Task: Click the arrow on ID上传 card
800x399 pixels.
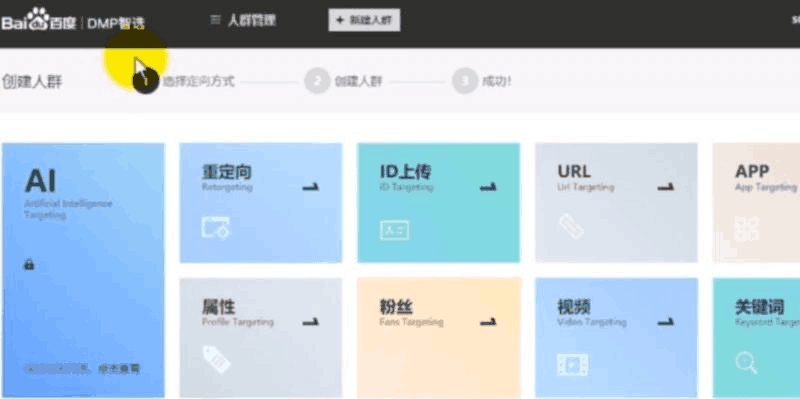Action: click(488, 187)
